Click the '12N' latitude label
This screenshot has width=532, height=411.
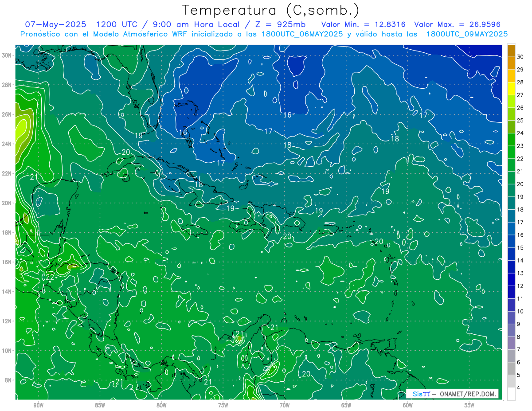pos(7,321)
